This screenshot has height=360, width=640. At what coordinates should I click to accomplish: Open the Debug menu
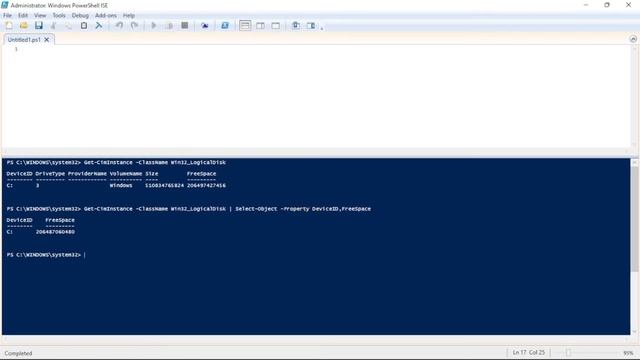(80, 16)
